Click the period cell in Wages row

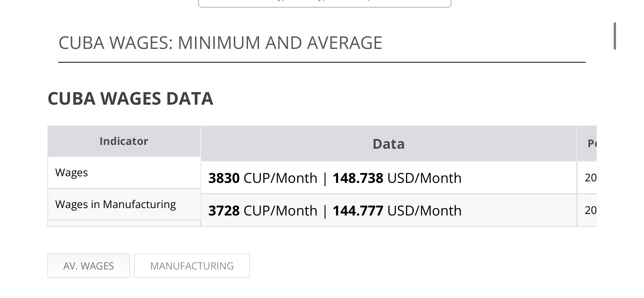click(x=587, y=178)
